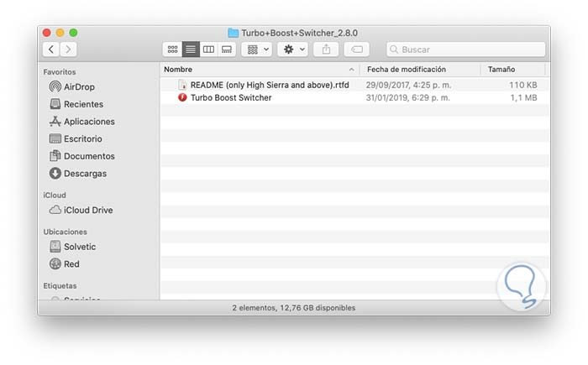Toggle the Nombre sort direction arrow
This screenshot has height=365, width=588.
coord(351,70)
